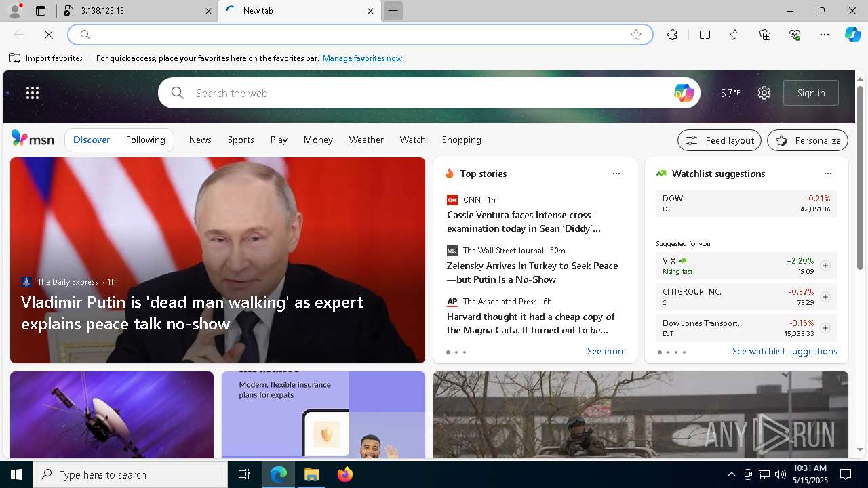Add this page to favorites star

636,35
